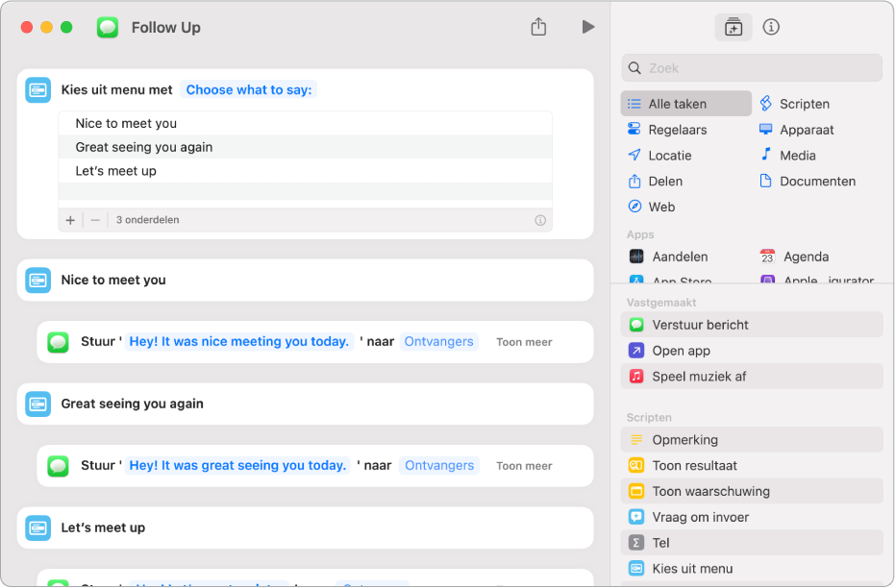Expand Toon meer on the great seeing message
The width and height of the screenshot is (895, 588).
pyautogui.click(x=524, y=466)
